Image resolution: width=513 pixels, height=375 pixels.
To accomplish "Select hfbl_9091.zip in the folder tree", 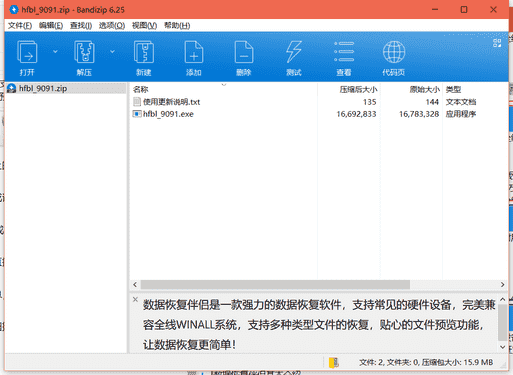I will (x=43, y=88).
